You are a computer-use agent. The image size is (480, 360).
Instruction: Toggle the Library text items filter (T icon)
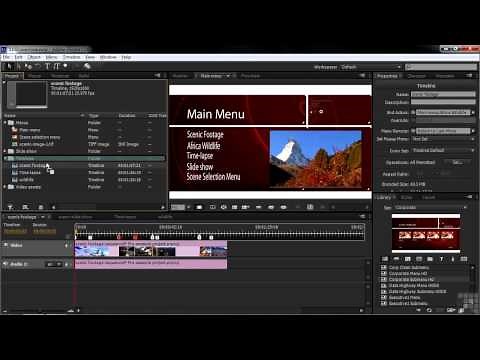pos(441,259)
